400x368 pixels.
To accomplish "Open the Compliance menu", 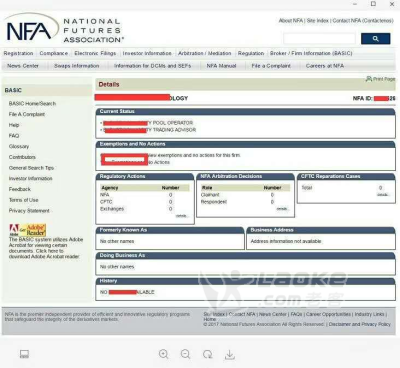I will 54,53.
